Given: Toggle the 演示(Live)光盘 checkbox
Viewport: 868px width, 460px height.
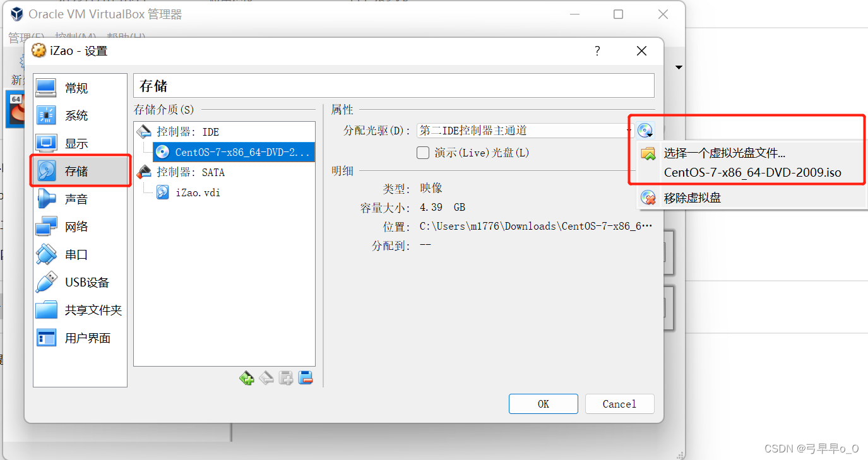Looking at the screenshot, I should [424, 153].
